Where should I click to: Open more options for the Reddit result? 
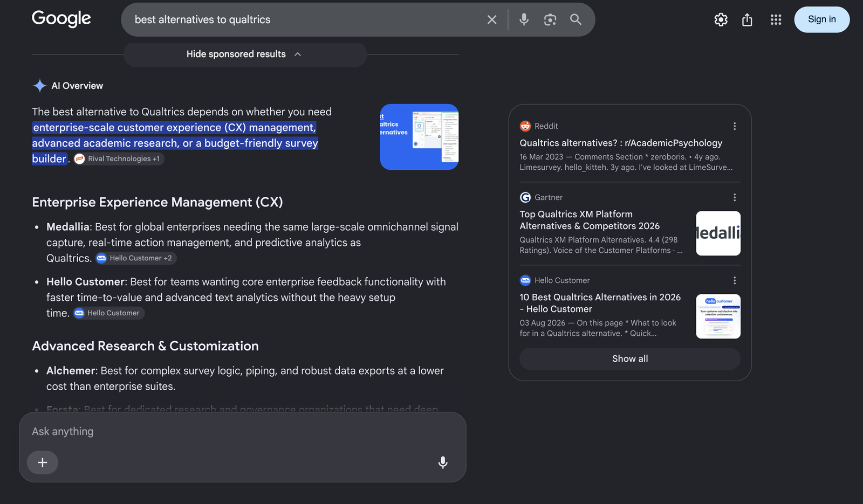point(734,126)
